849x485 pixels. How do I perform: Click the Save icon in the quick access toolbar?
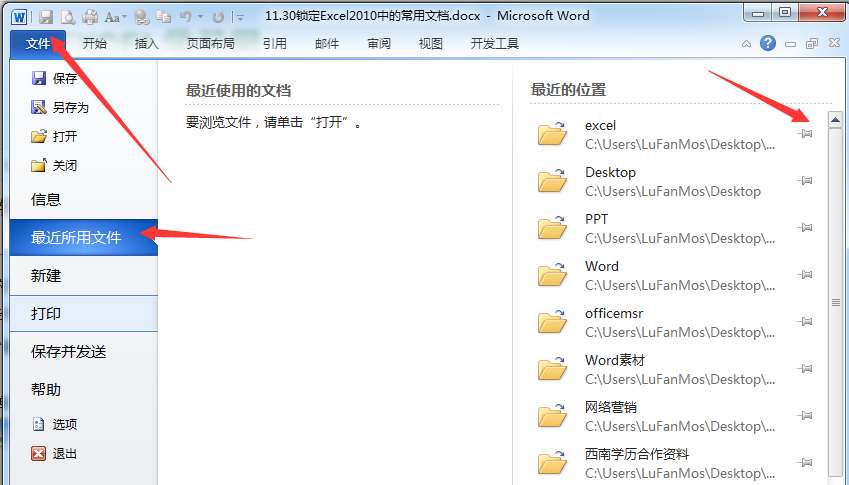46,16
